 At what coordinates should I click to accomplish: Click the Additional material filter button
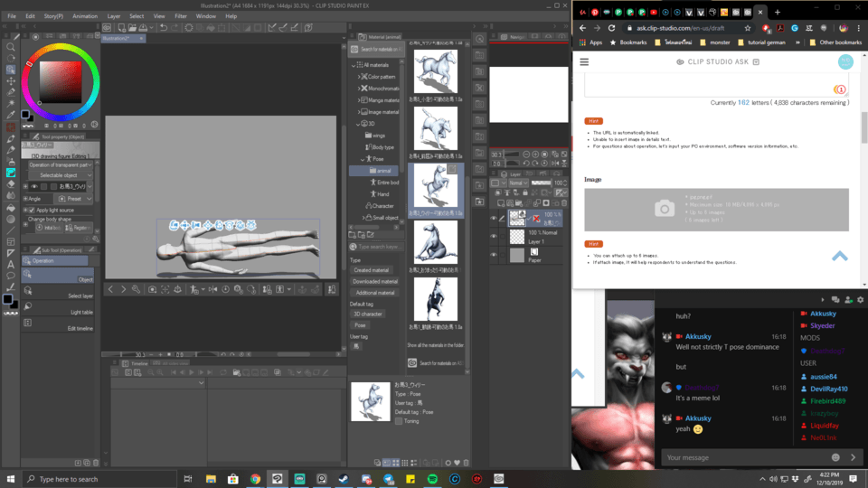click(374, 293)
